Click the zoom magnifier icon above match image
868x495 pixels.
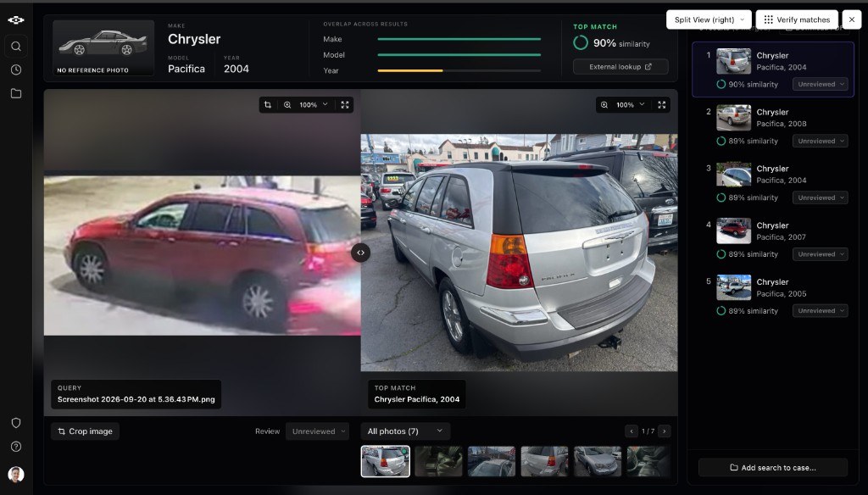tap(604, 104)
